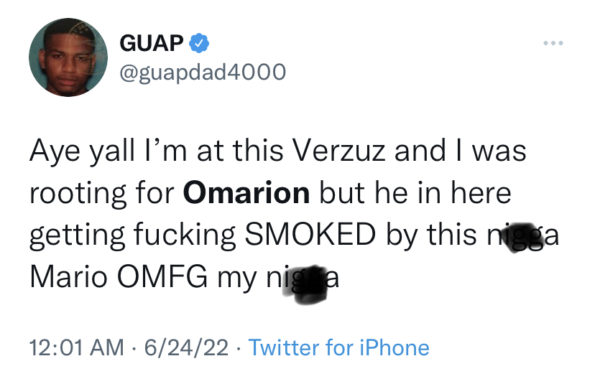
Task: Click the word Verzuz in the tweet
Action: point(339,151)
